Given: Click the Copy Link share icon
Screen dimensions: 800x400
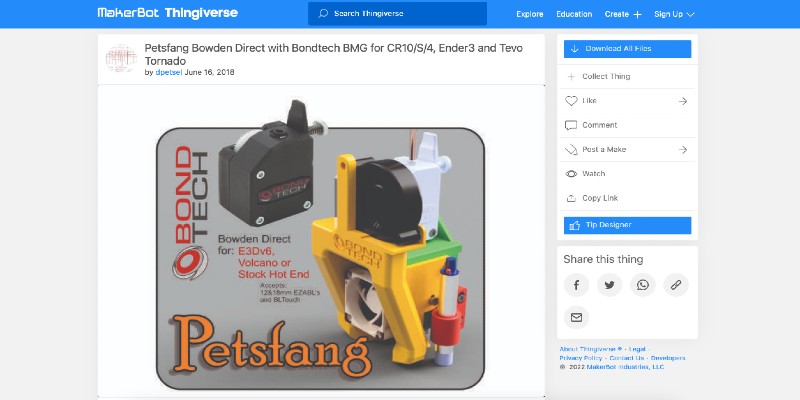Looking at the screenshot, I should (571, 198).
